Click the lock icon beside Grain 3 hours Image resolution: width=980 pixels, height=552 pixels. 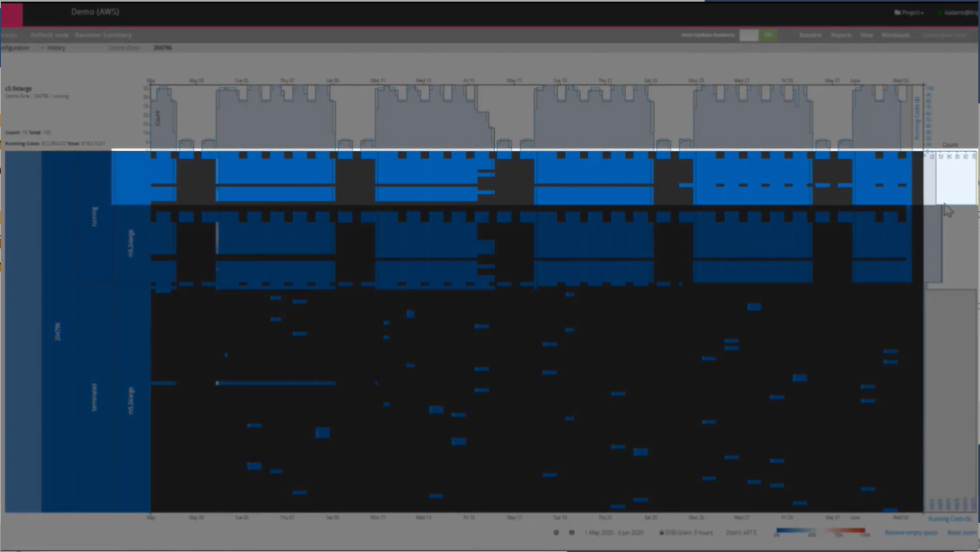coord(662,533)
